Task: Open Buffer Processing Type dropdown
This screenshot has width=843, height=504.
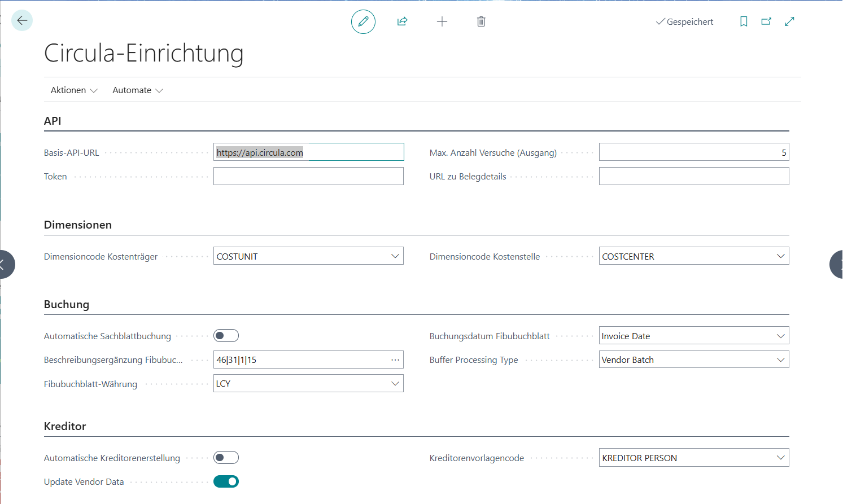Action: click(781, 360)
